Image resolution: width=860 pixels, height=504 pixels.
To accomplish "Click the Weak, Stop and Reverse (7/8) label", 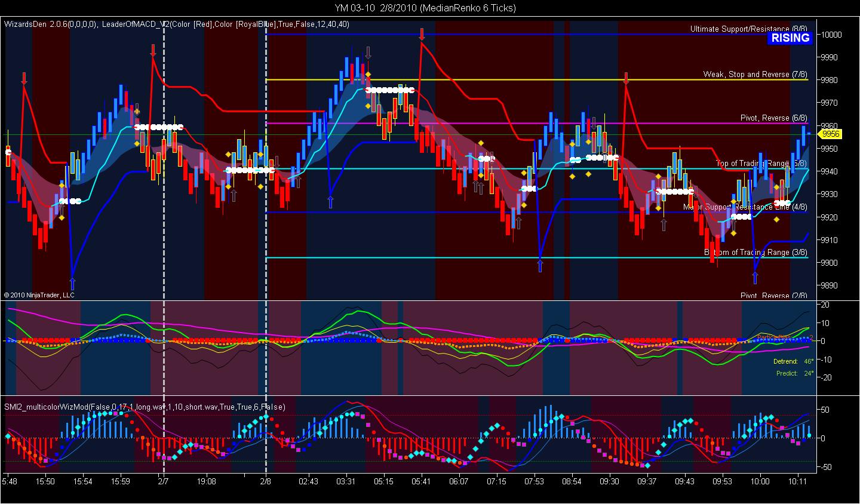I will pyautogui.click(x=755, y=74).
